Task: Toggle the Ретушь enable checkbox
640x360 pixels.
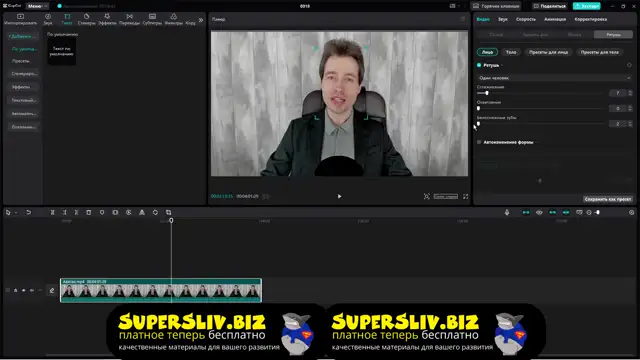Action: (x=479, y=65)
